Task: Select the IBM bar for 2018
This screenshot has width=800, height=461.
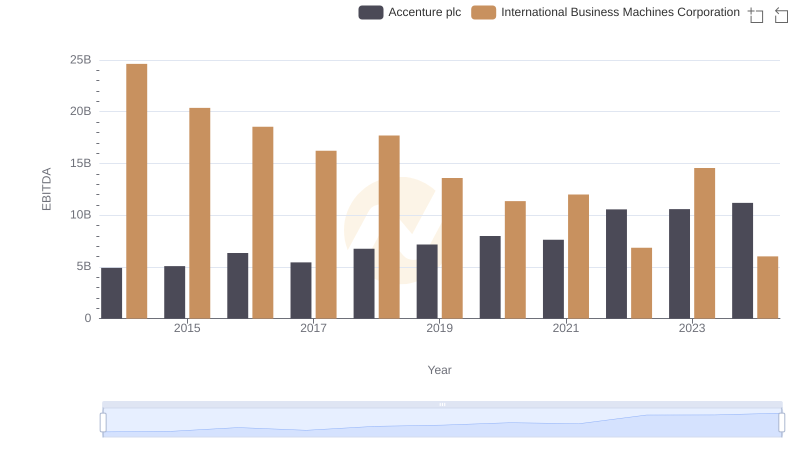Action: tap(389, 227)
